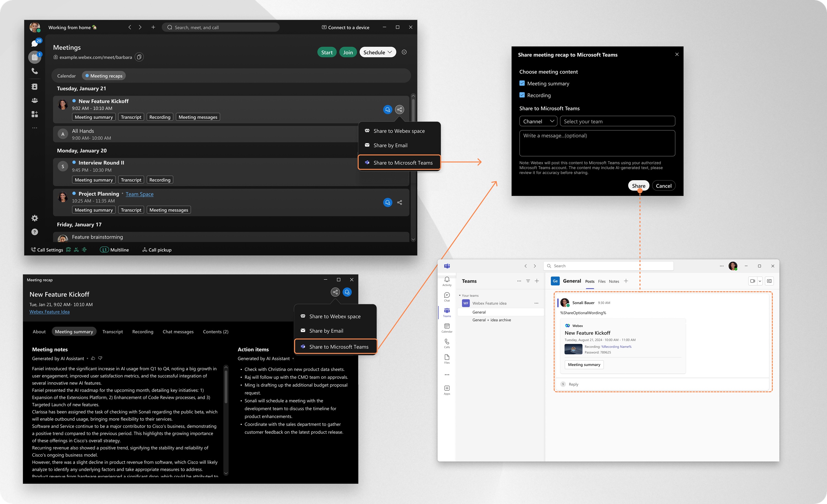Screen dimensions: 827x504
Task: Open Team Space link on Project Planning
Action: [x=139, y=194]
